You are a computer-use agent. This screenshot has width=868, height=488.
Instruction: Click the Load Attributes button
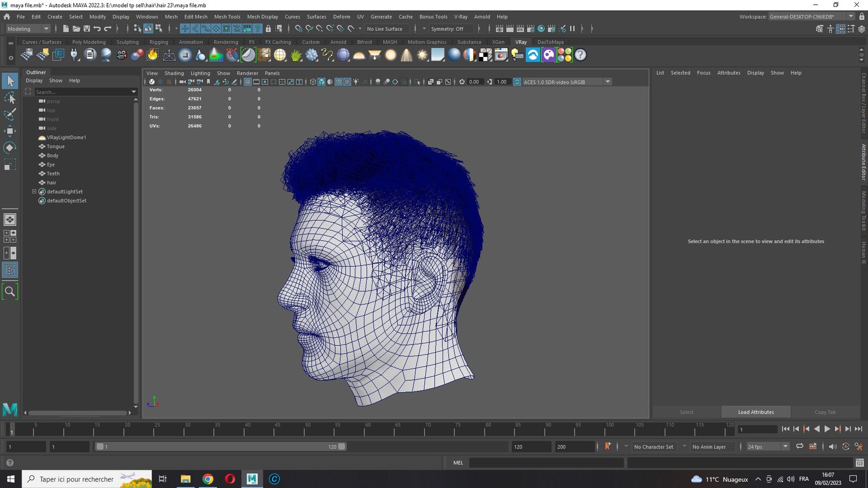tap(756, 412)
